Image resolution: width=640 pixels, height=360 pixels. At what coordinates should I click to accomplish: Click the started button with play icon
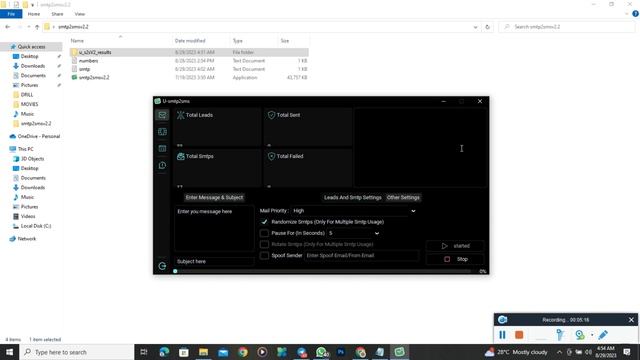click(x=455, y=246)
